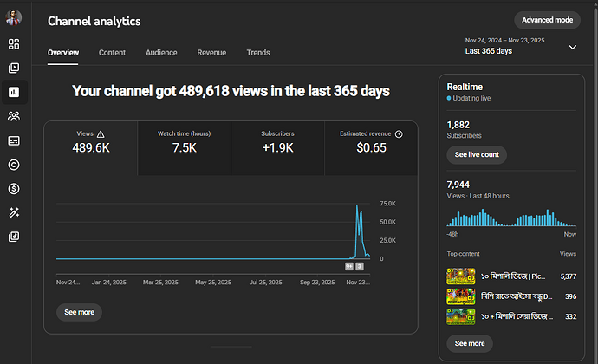Open the Customization magic wand icon
This screenshot has height=364, width=598.
pyautogui.click(x=14, y=212)
